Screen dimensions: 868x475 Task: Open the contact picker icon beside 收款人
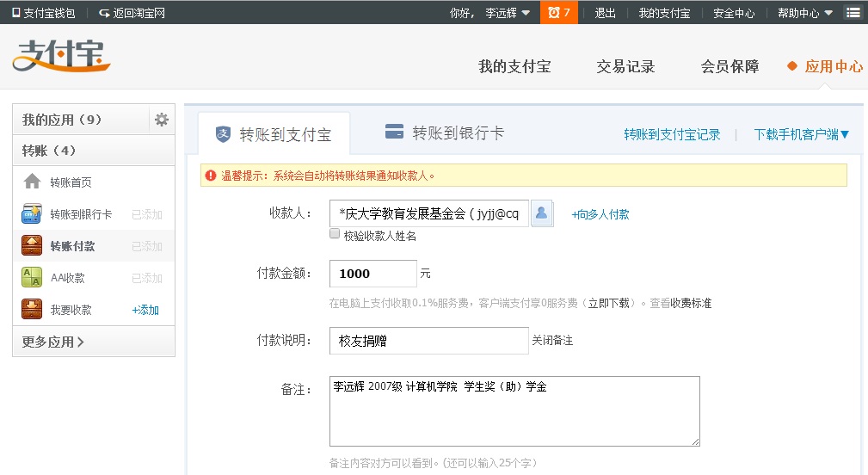coord(541,213)
